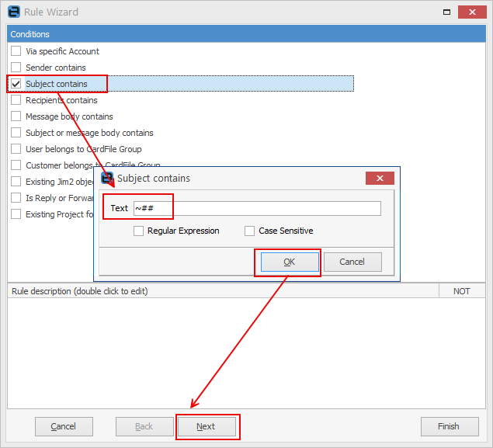Cancel the Subject contains dialog
The width and height of the screenshot is (493, 448).
tap(352, 262)
